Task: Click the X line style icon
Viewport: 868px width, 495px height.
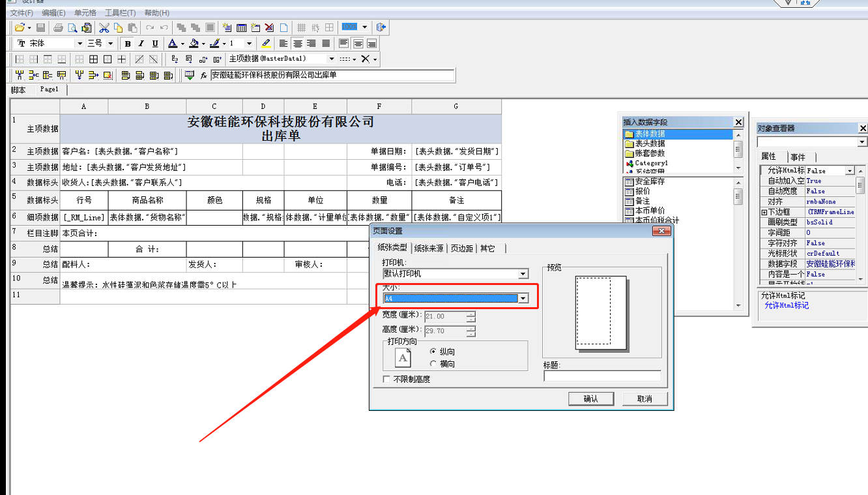Action: click(365, 59)
